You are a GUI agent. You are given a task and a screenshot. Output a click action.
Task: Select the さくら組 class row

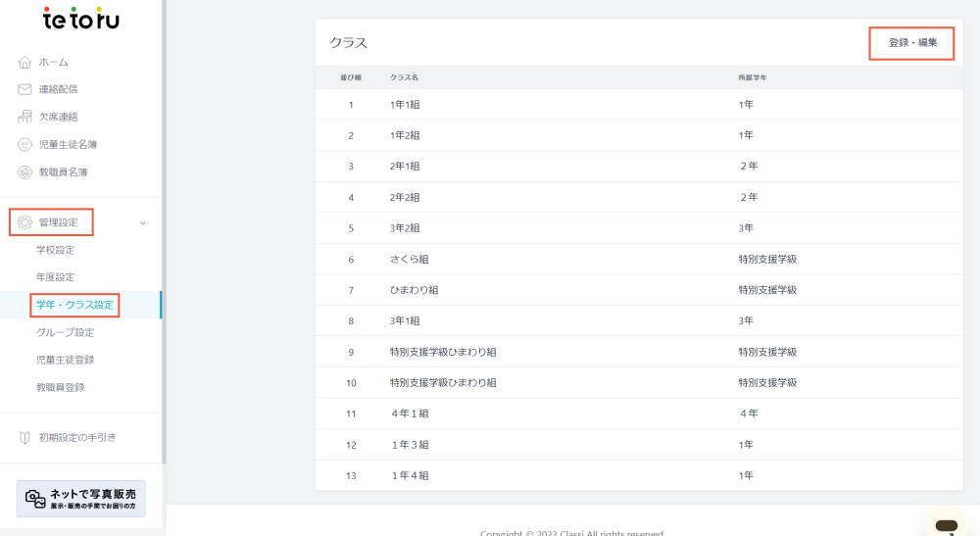pos(410,260)
